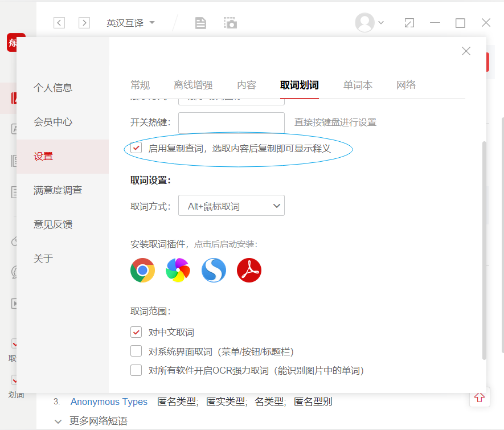Go back using the left arrow button
504x430 pixels.
pos(59,23)
